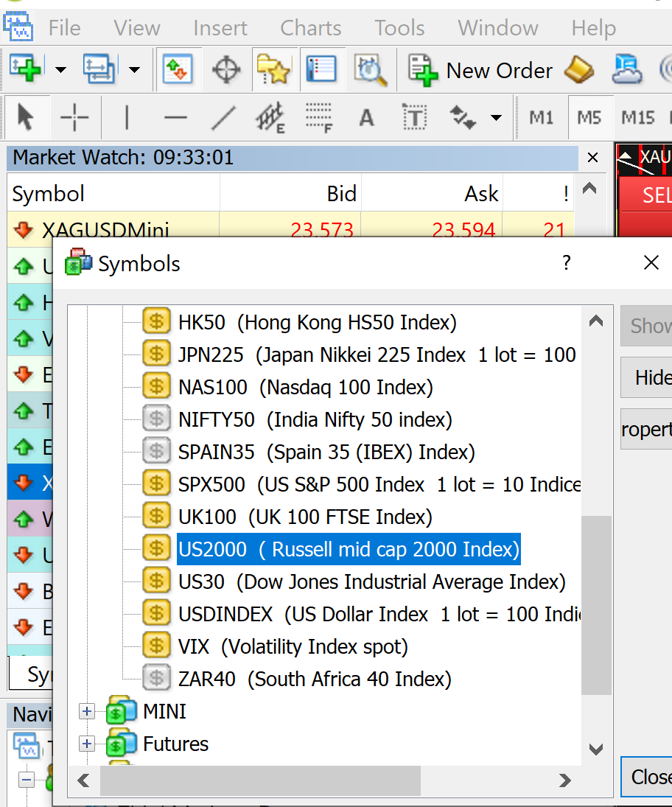Open the Charts menu
Screen dimensions: 672x807
tap(311, 28)
